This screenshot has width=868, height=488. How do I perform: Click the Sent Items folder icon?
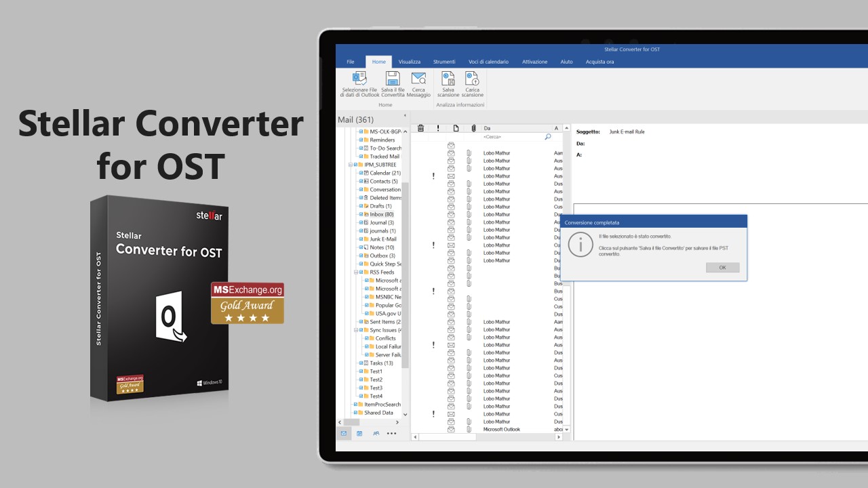point(366,322)
